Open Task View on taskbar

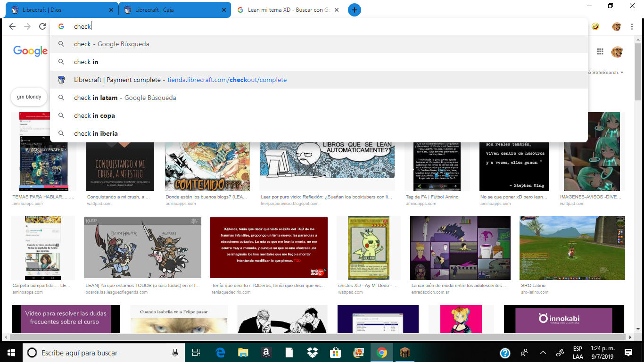197,353
